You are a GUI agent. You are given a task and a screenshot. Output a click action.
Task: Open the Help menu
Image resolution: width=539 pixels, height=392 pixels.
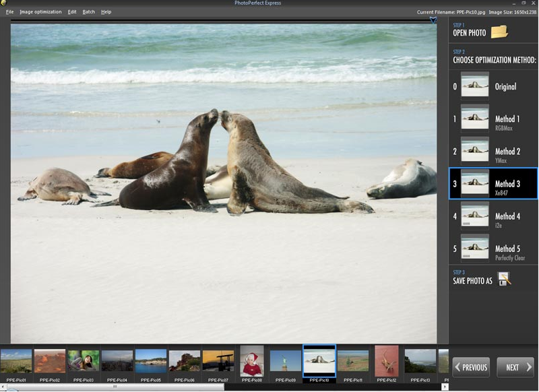pyautogui.click(x=106, y=12)
